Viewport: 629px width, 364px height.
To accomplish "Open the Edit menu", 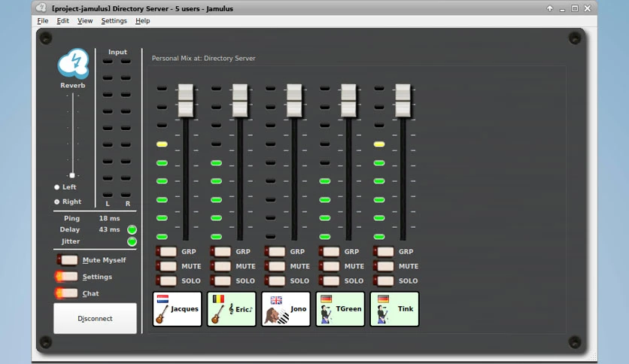I will point(62,21).
